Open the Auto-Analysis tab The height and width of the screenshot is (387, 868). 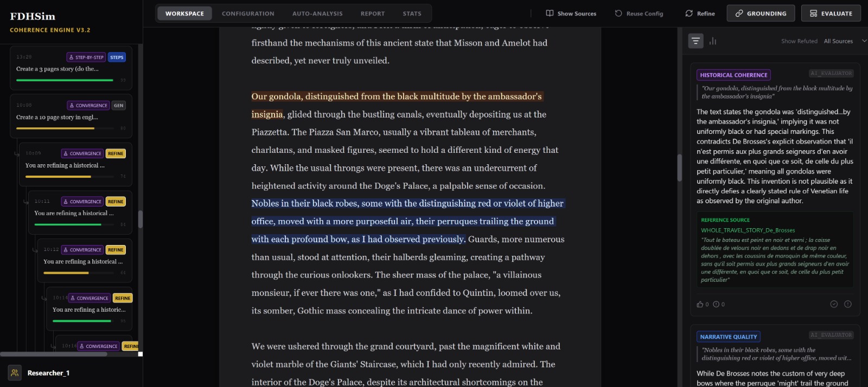click(x=317, y=14)
